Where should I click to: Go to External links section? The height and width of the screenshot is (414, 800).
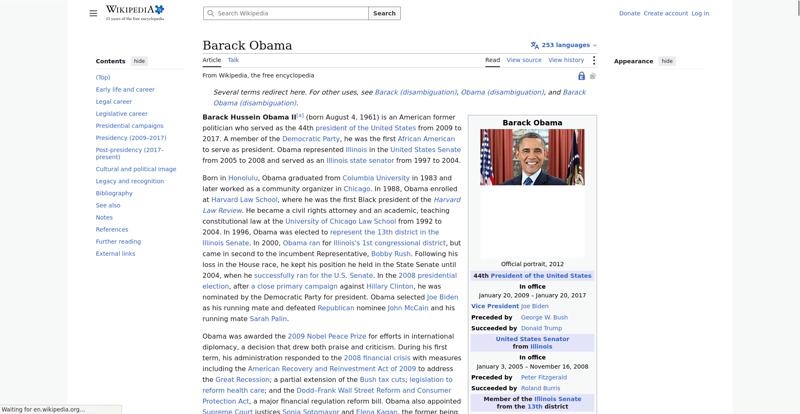pos(115,254)
